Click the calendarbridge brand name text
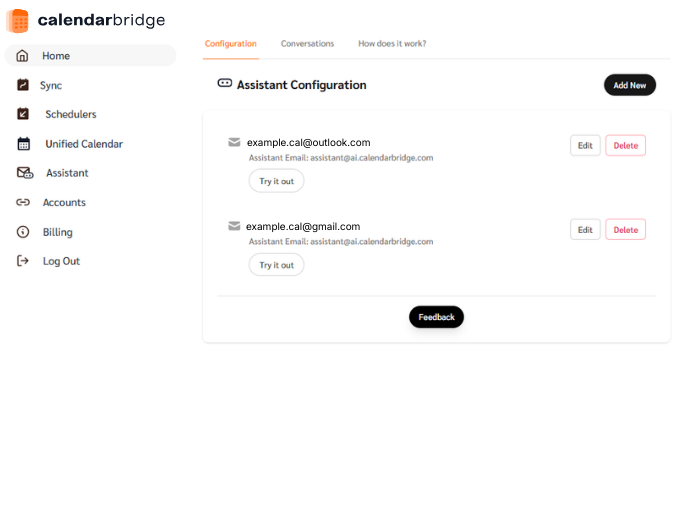 point(101,20)
